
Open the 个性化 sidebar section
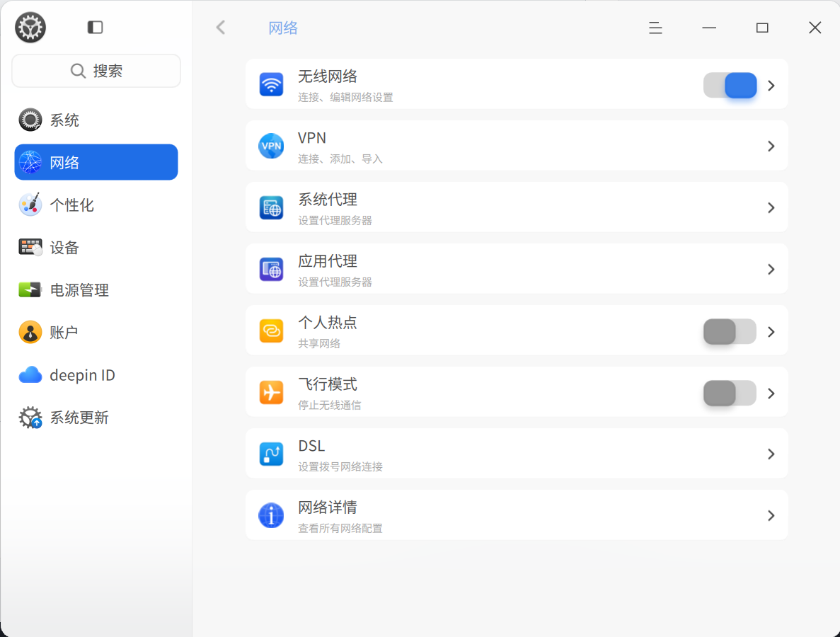tap(96, 205)
